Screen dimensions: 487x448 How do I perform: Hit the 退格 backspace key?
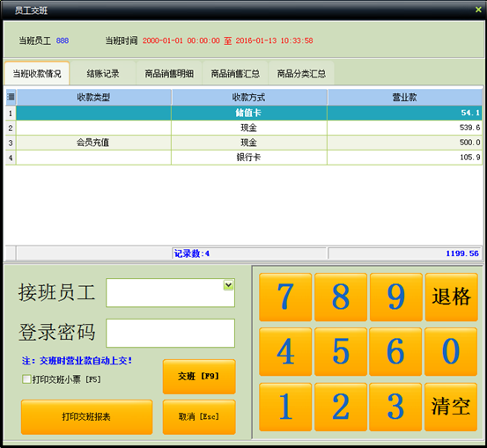pyautogui.click(x=451, y=297)
